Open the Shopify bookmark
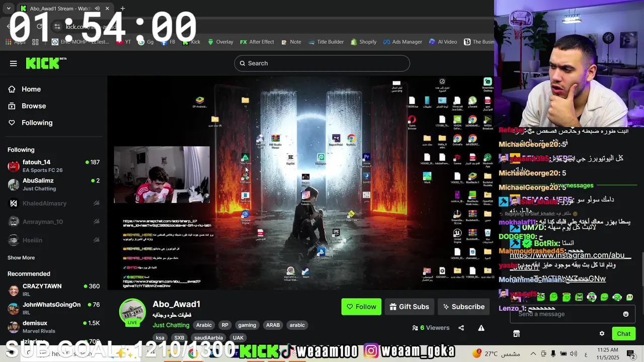The height and width of the screenshot is (362, 644). pos(363,42)
